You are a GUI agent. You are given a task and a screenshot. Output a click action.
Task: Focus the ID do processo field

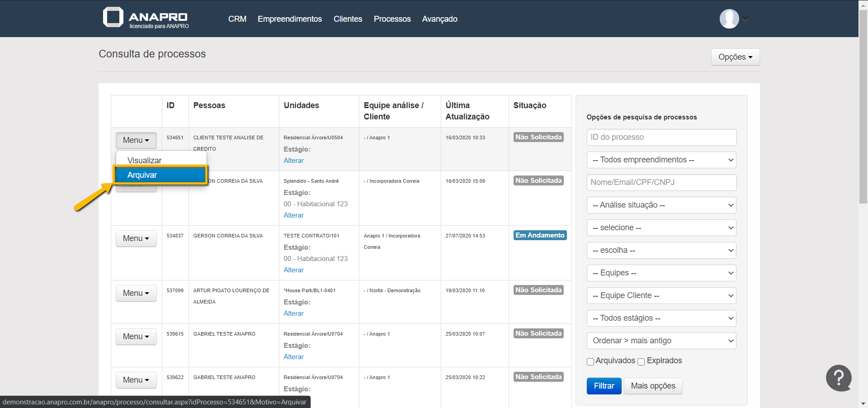click(x=661, y=137)
